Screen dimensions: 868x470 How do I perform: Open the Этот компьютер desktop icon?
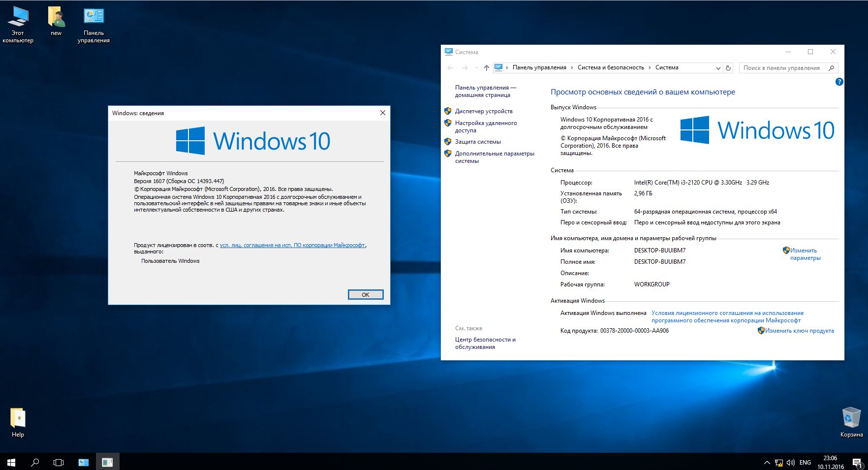coord(18,25)
